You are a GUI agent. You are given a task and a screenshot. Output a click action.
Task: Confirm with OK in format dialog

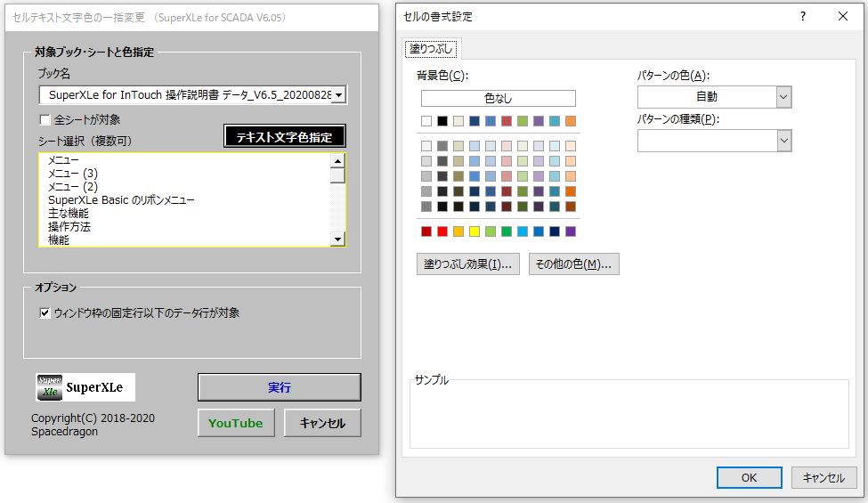click(x=749, y=477)
